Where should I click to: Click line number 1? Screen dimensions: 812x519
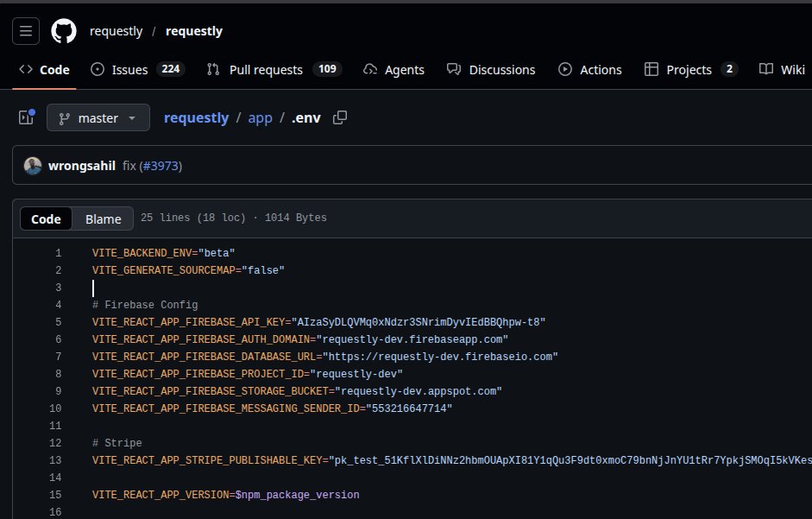click(58, 253)
